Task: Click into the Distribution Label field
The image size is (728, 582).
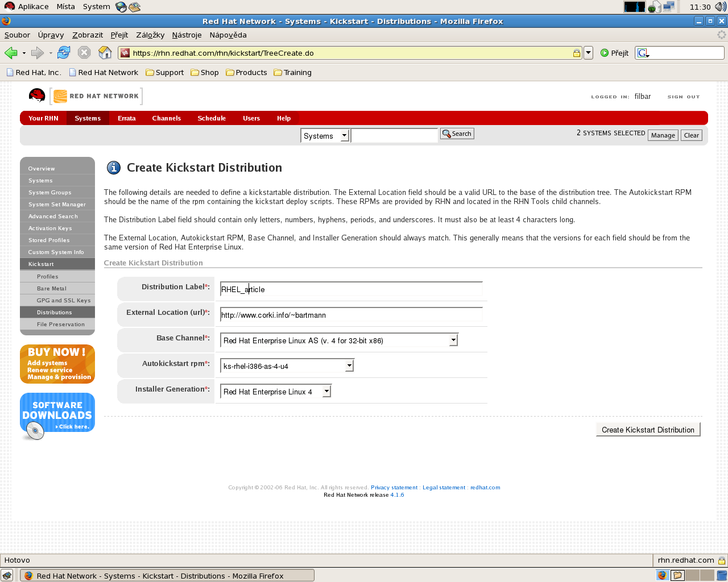Action: [351, 289]
